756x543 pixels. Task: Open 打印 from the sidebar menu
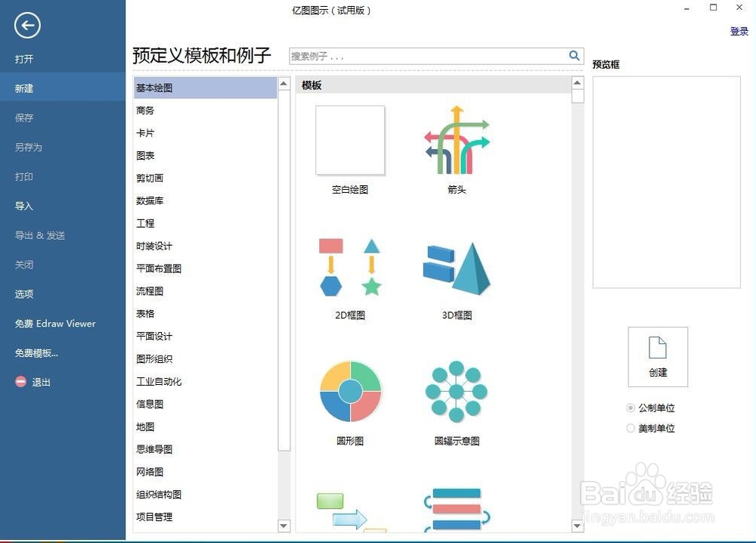point(23,176)
